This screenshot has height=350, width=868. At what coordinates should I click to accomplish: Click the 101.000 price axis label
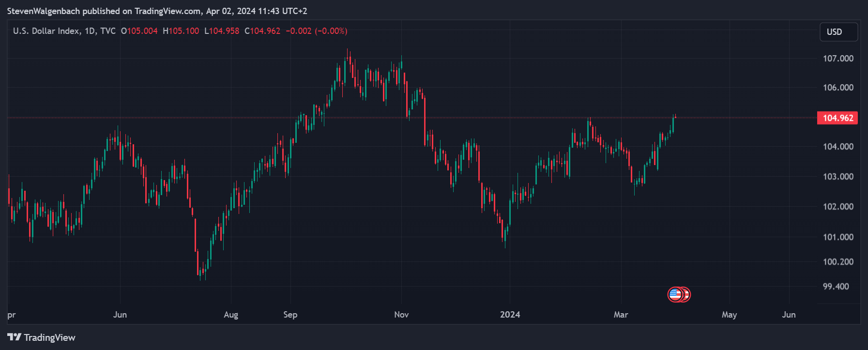click(838, 237)
